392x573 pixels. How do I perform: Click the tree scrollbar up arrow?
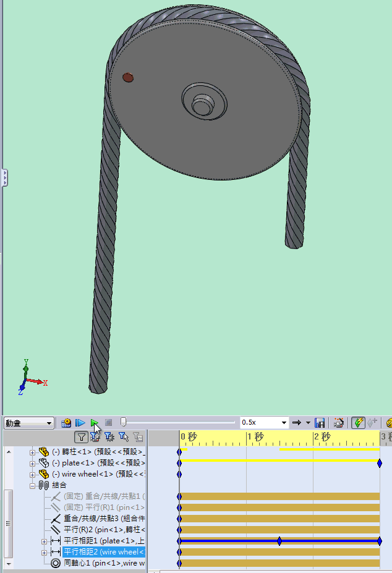[9, 452]
